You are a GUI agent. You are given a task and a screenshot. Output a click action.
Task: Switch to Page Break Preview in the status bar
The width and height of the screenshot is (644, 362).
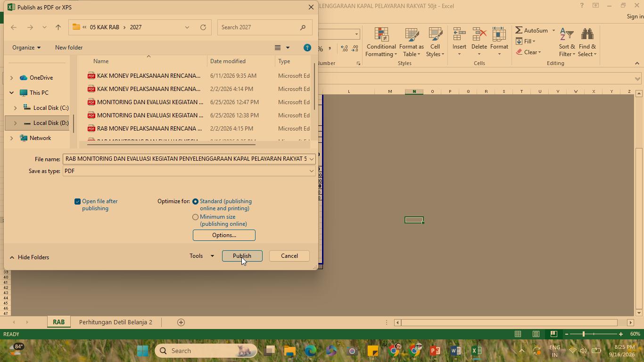[x=554, y=334]
